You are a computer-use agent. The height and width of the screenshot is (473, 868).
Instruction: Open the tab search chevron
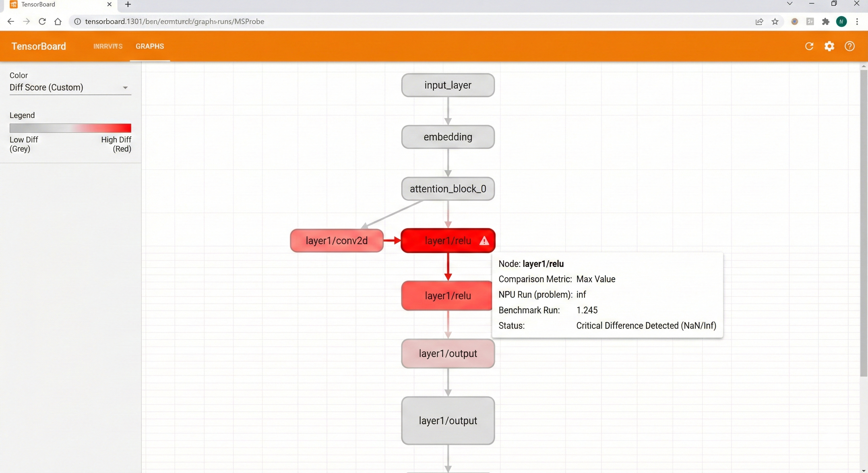[789, 4]
